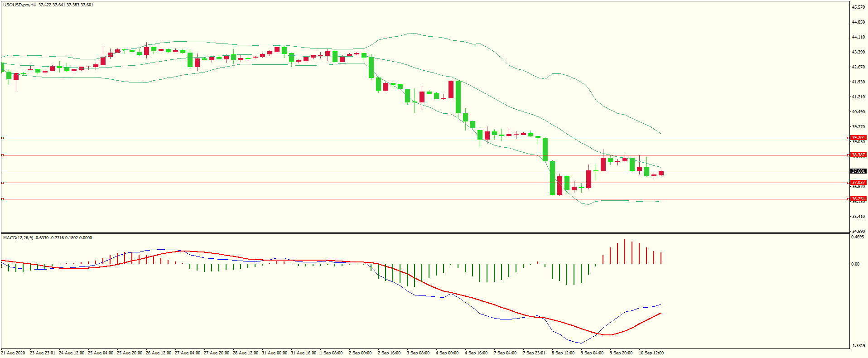The height and width of the screenshot is (358, 868).
Task: Click the 39.204 red price level label
Action: point(858,138)
